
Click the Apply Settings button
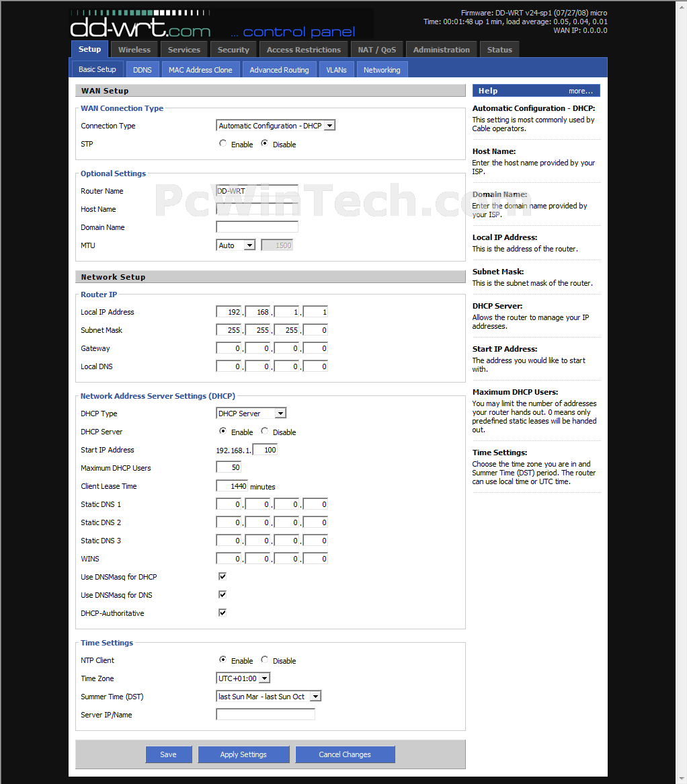tap(243, 754)
